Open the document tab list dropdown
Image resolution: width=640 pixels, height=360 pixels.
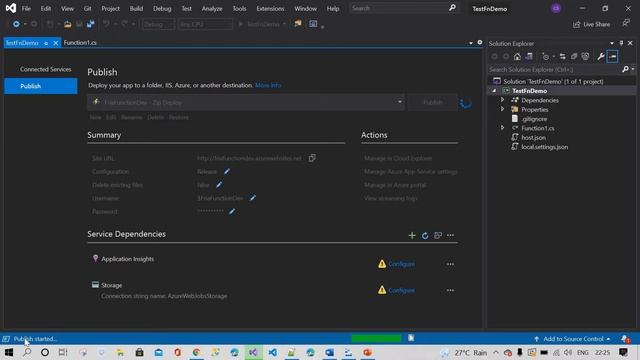point(471,43)
